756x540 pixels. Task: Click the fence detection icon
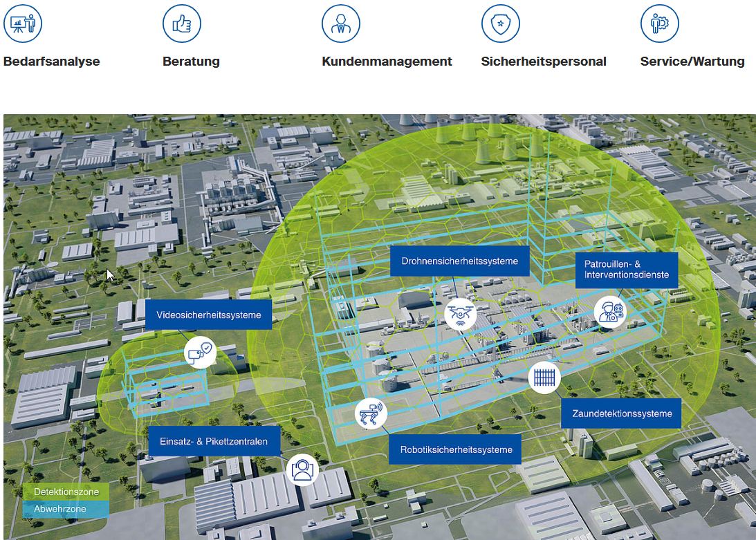click(x=544, y=378)
